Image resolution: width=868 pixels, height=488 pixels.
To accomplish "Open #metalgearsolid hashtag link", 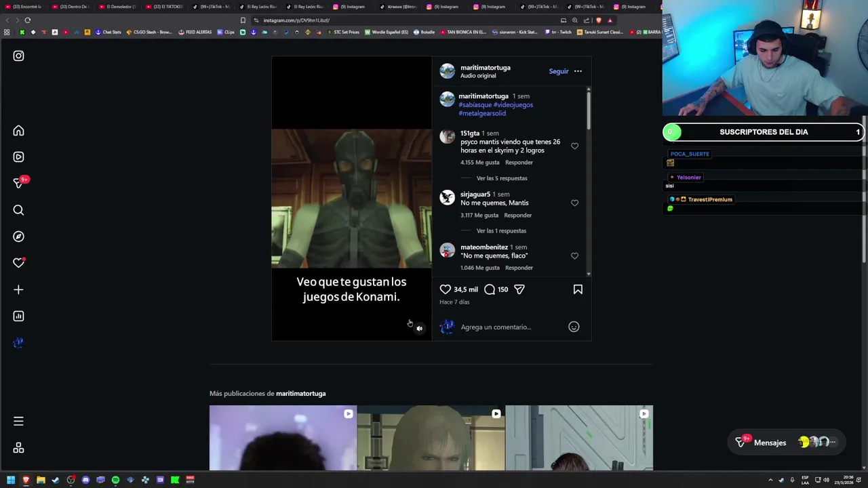I will [482, 113].
